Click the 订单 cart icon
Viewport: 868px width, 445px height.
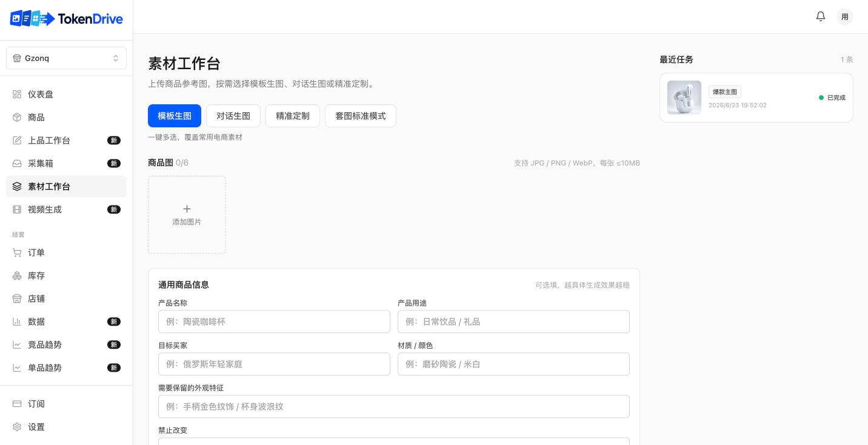pos(17,253)
